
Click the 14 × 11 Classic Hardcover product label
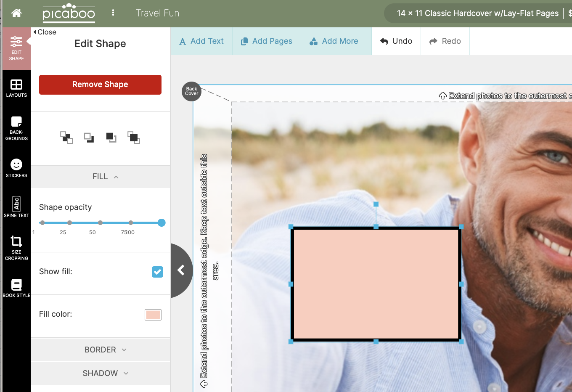point(478,13)
